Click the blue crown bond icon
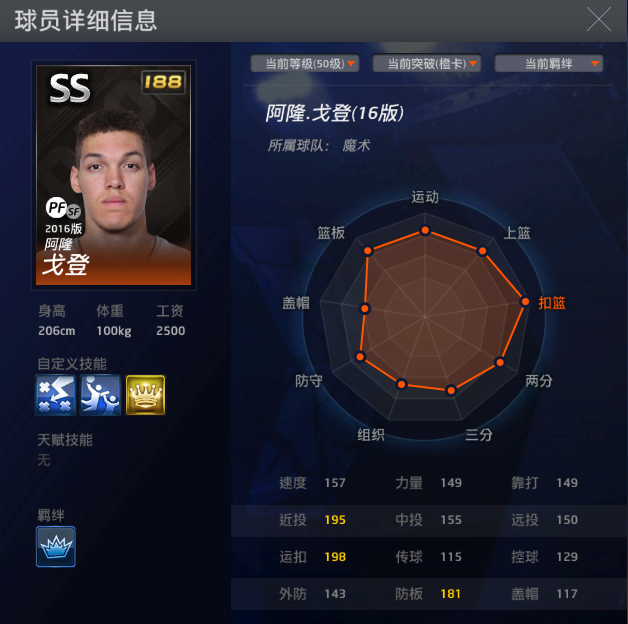Image resolution: width=628 pixels, height=624 pixels. [x=56, y=546]
